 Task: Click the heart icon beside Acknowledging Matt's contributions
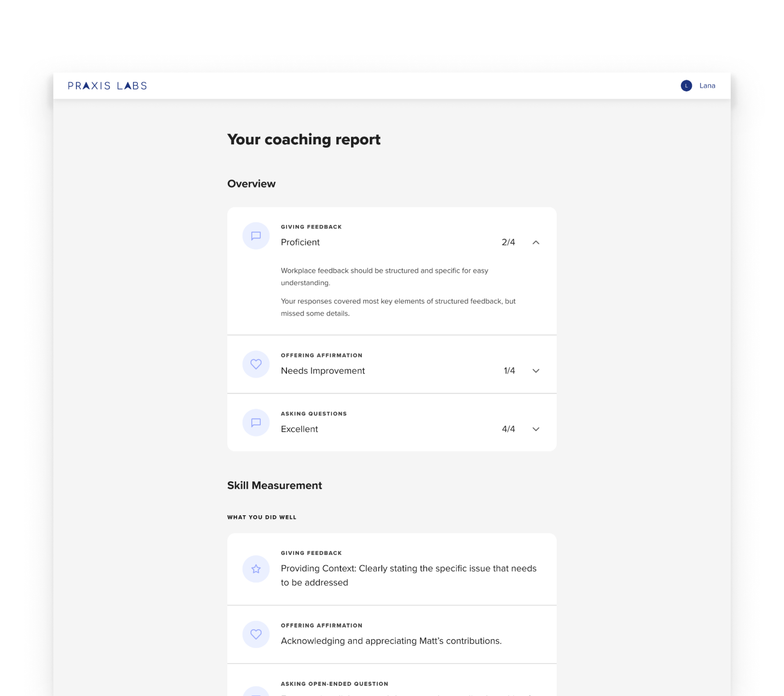pyautogui.click(x=256, y=634)
